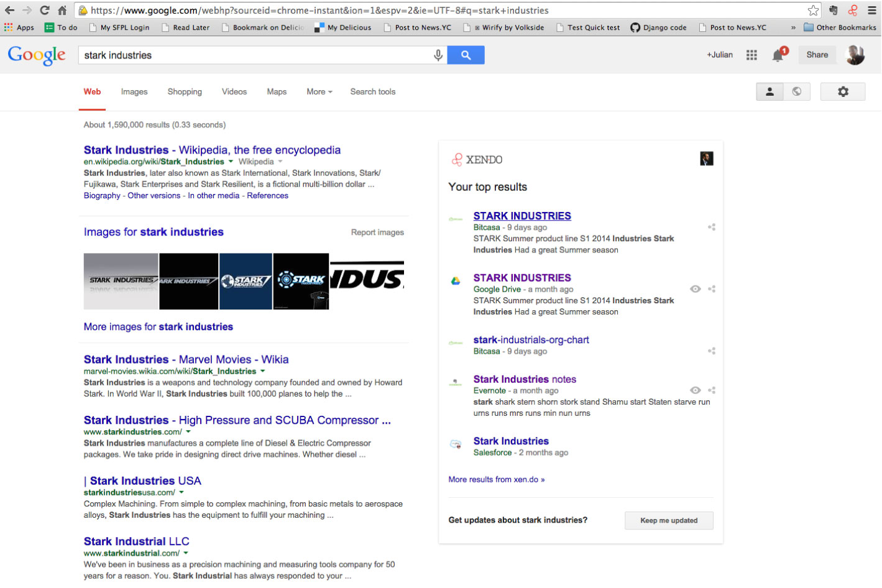Switch to global results globe icon
Image resolution: width=882 pixels, height=588 pixels.
click(x=797, y=91)
